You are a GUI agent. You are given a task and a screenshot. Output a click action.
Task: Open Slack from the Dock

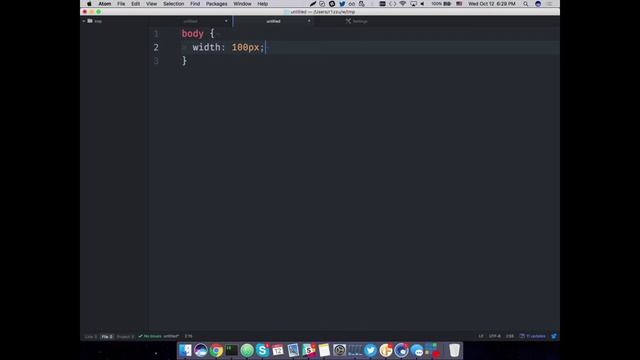309,350
